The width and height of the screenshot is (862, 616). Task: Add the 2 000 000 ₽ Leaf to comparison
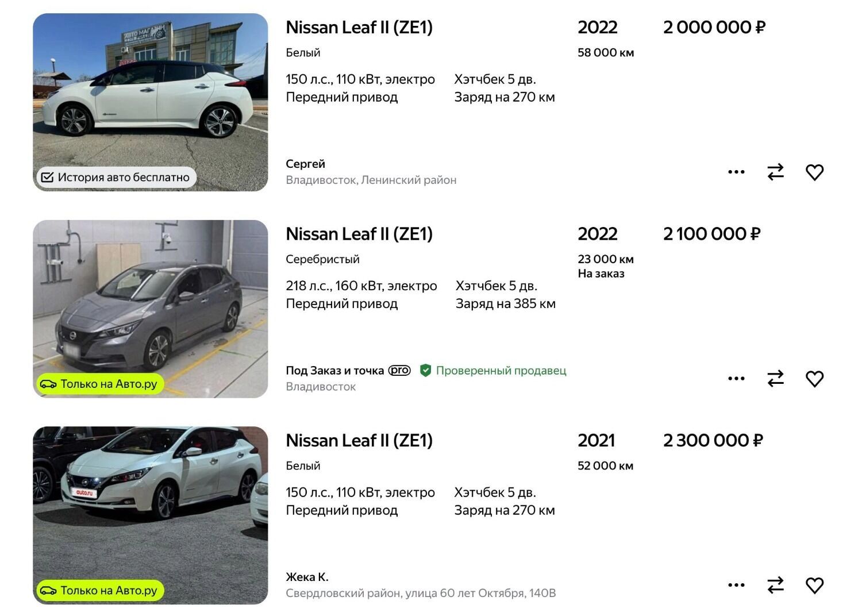tap(775, 172)
